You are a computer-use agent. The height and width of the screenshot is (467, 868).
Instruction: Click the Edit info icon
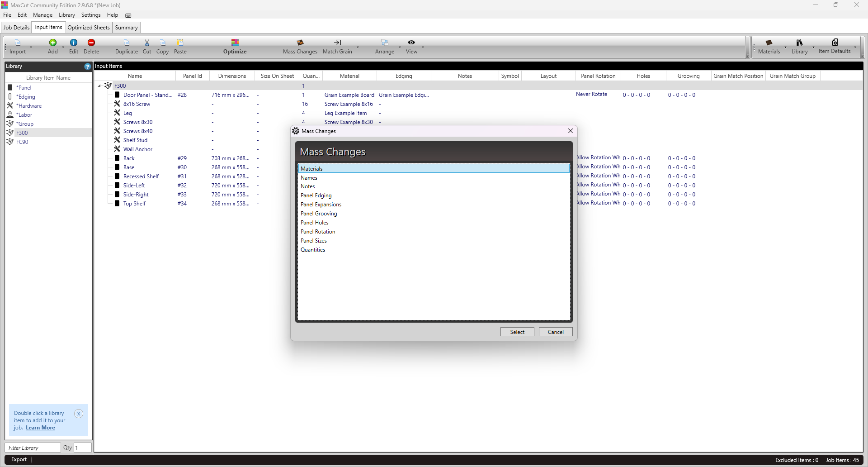[74, 47]
